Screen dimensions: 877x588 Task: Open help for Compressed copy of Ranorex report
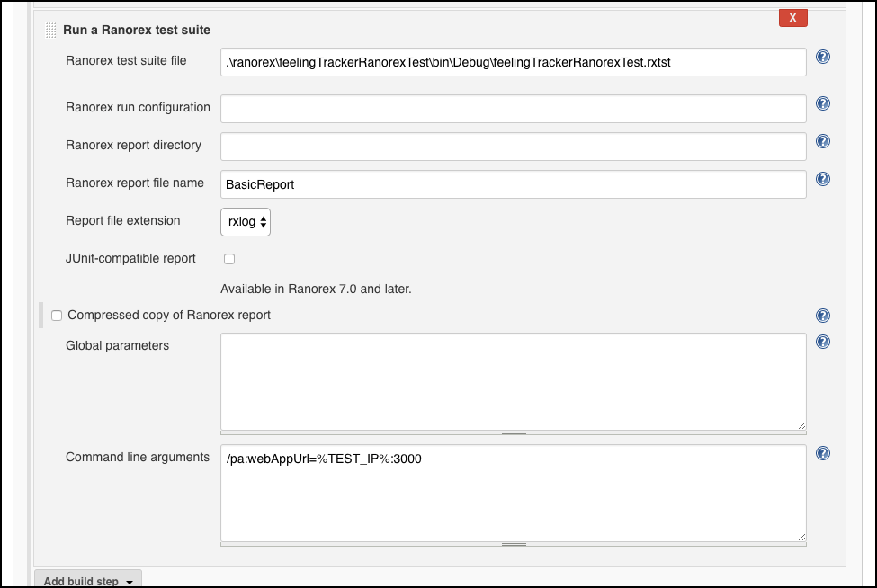coord(823,316)
